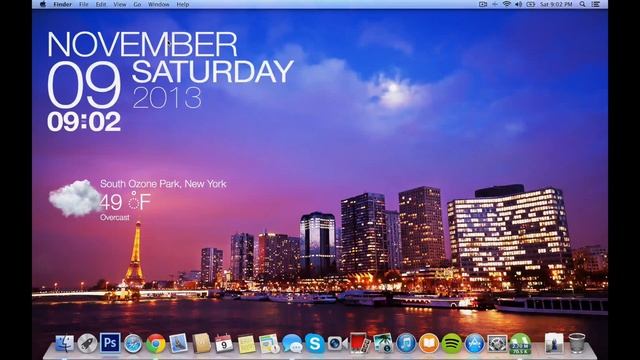Open the Apple menu

(43, 4)
